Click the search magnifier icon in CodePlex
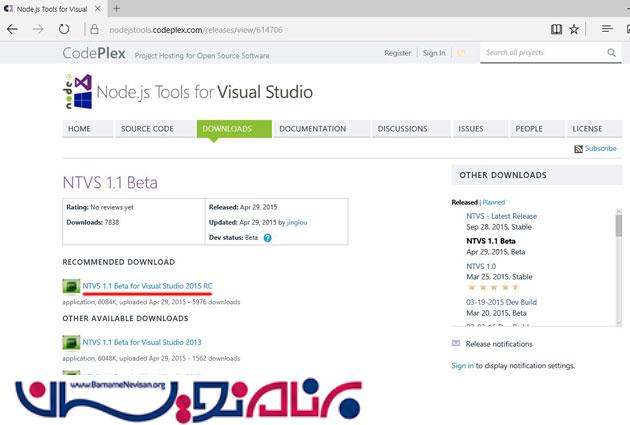630x425 pixels. coord(612,53)
